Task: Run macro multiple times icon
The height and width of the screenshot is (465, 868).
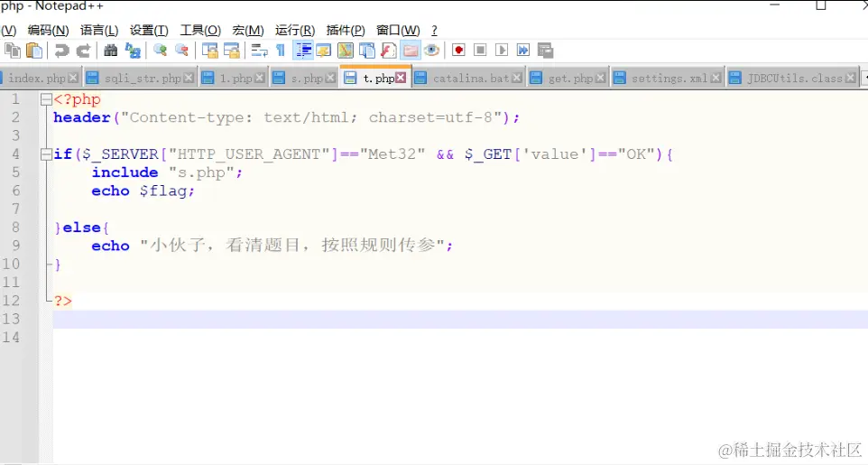Action: [523, 51]
